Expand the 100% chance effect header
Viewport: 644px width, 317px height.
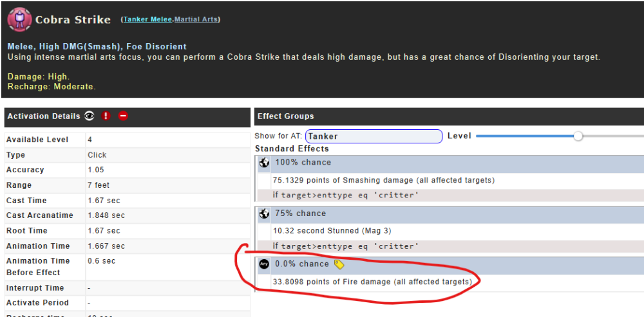pyautogui.click(x=451, y=163)
